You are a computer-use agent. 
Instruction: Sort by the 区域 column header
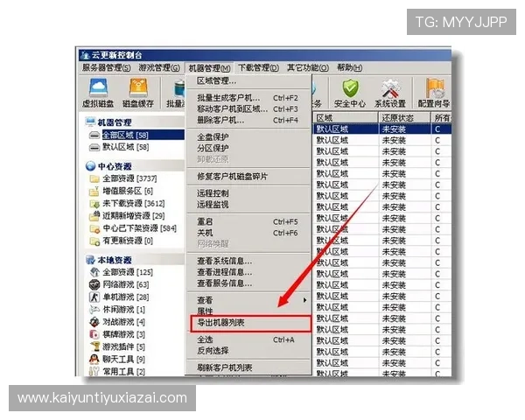pos(346,118)
